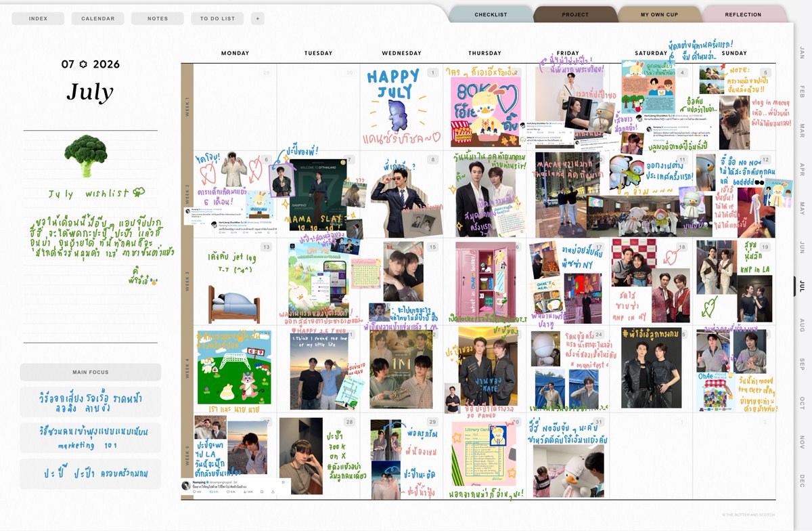This screenshot has width=812, height=531.
Task: Select the date number 13 on Monday
Action: click(267, 247)
